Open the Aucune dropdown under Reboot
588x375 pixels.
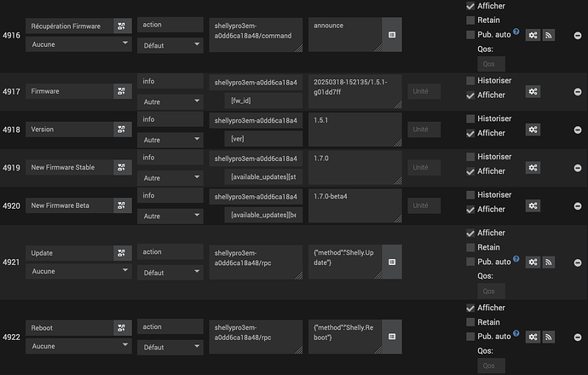click(78, 346)
